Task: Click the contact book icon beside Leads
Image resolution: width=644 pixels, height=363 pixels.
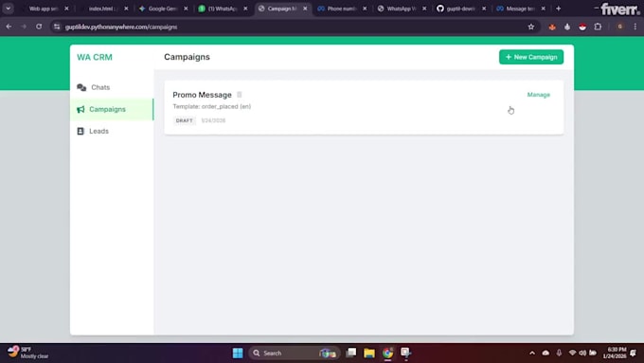Action: point(80,131)
